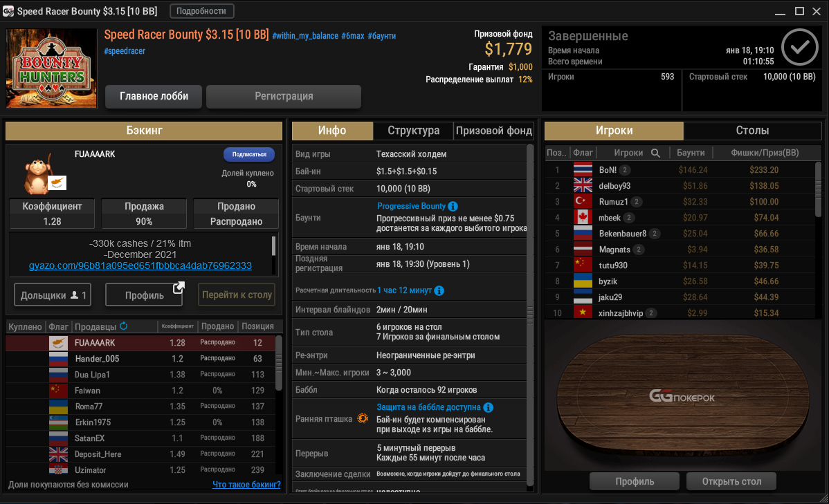829x504 pixels.
Task: Sort sellers by Продано column
Action: (x=217, y=326)
